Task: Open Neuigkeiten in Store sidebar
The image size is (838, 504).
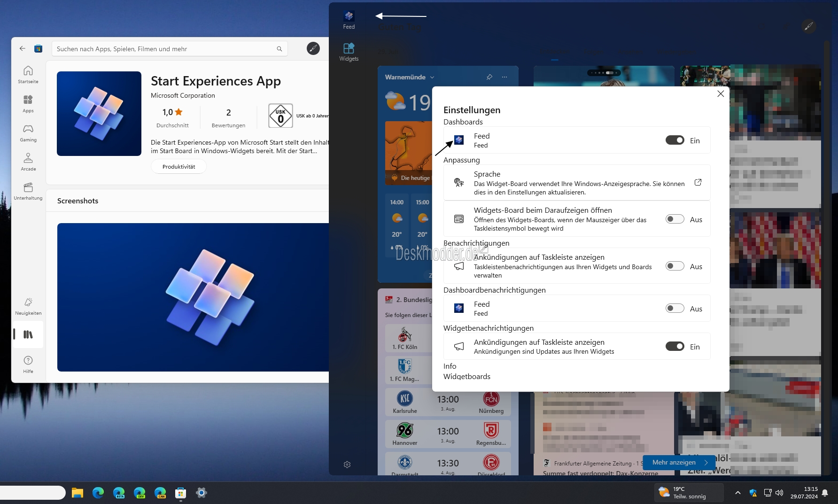Action: click(28, 306)
